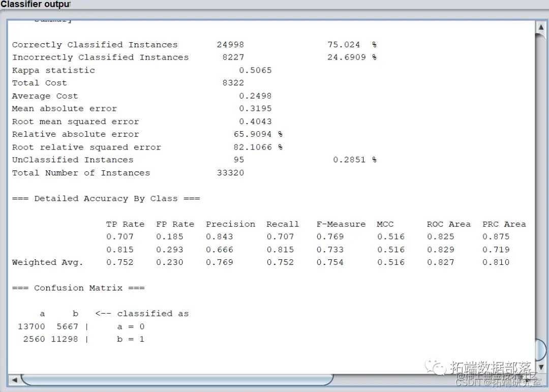Click the confusion matrix value 13700
Viewport: 549px width, 392px height.
click(31, 326)
